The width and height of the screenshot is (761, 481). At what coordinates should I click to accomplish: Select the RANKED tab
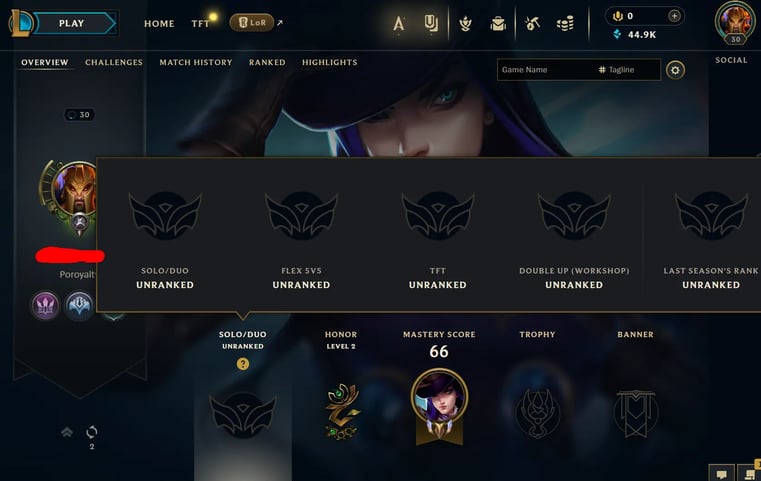point(267,62)
